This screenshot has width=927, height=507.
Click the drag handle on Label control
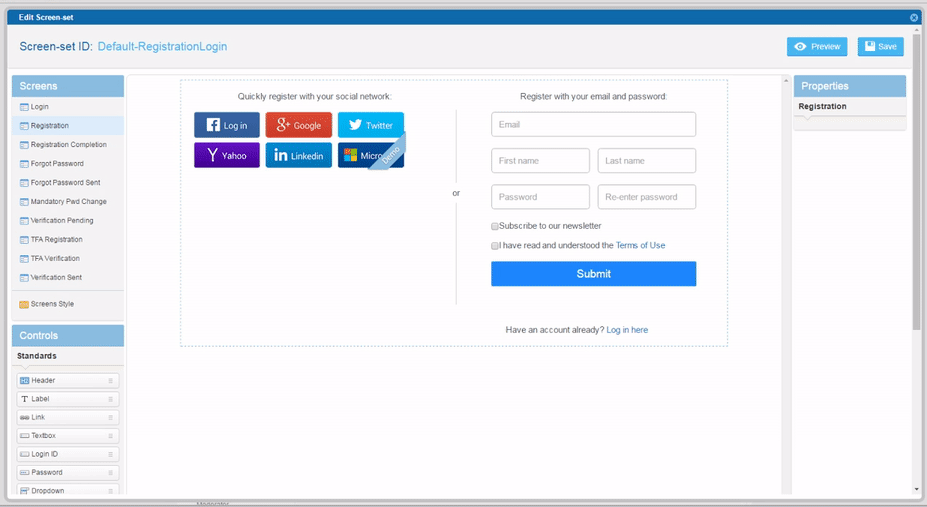click(111, 399)
